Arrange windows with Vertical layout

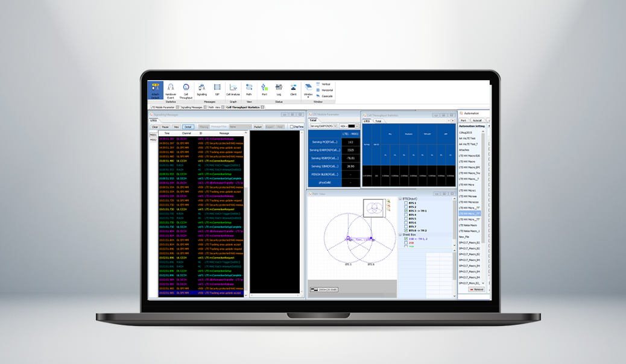point(323,84)
